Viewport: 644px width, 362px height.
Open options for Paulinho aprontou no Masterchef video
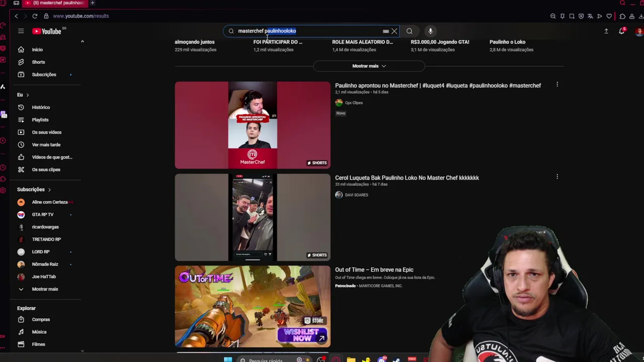(557, 85)
